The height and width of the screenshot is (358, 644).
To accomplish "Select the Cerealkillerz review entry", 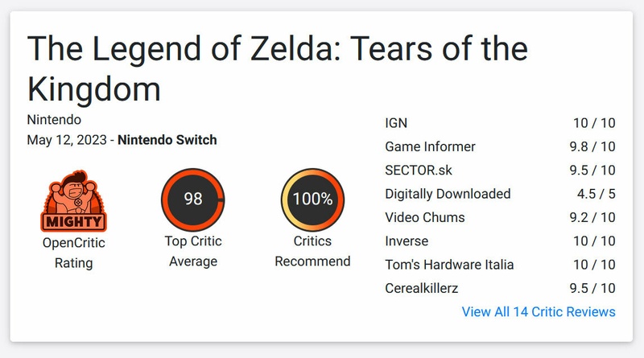I will [x=421, y=288].
